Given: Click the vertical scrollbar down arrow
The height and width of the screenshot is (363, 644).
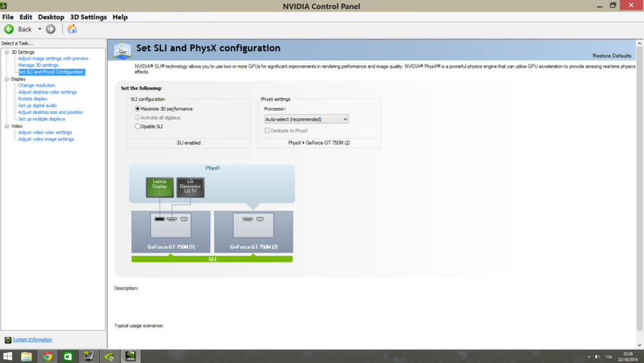Looking at the screenshot, I should pyautogui.click(x=639, y=346).
